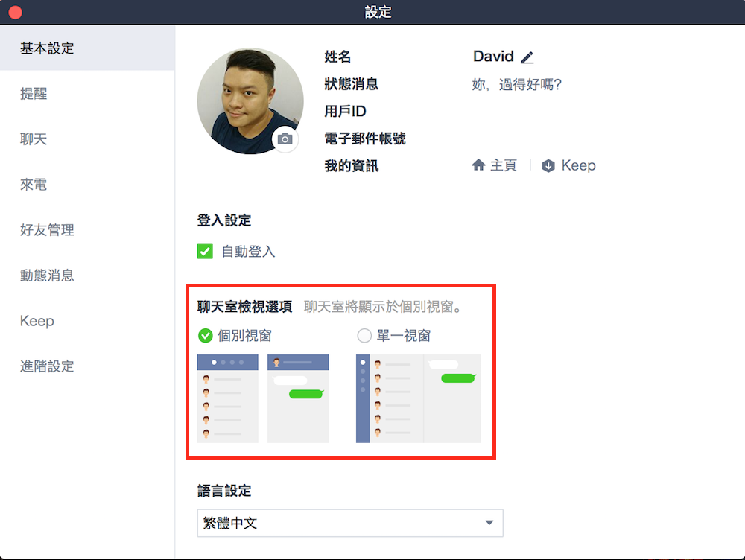
Task: Close the 設定 window with red button
Action: tap(15, 12)
